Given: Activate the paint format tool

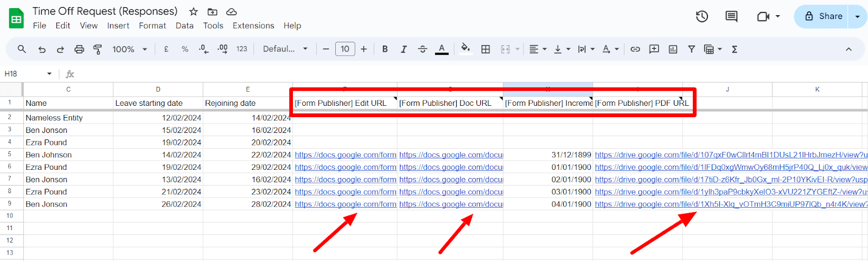Looking at the screenshot, I should (98, 49).
